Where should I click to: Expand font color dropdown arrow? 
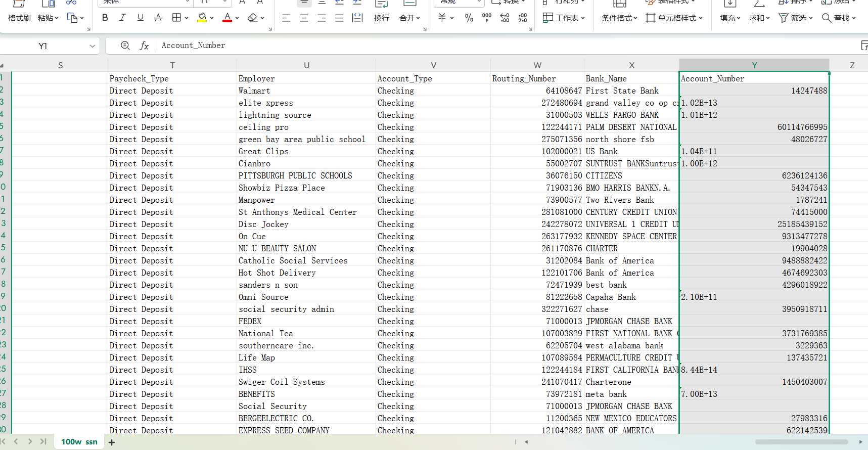click(x=238, y=18)
